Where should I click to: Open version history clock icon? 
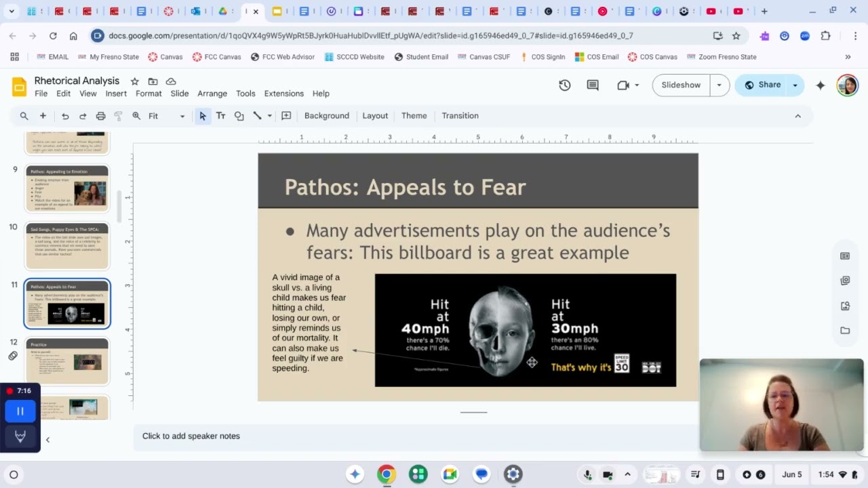564,85
